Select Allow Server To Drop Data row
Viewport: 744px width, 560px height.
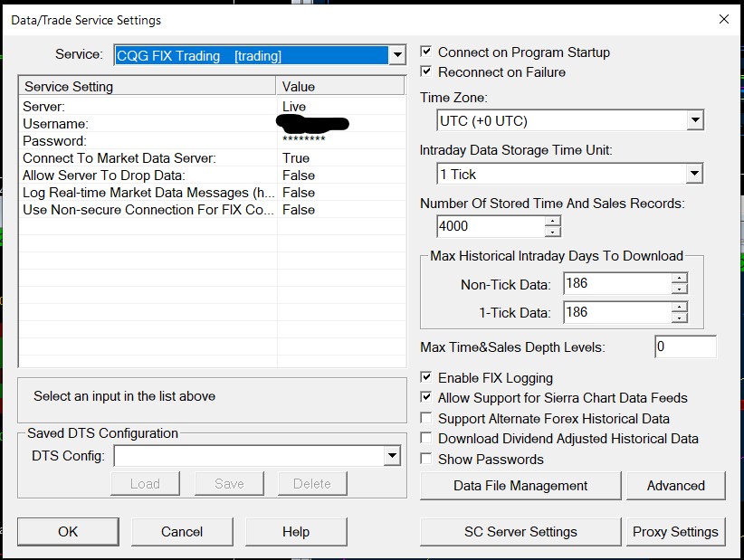point(212,175)
